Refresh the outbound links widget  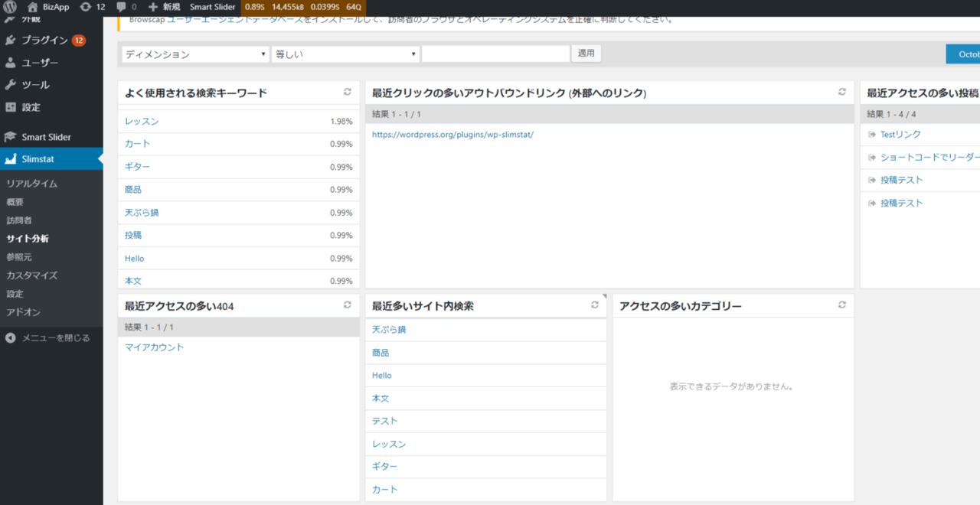(841, 92)
